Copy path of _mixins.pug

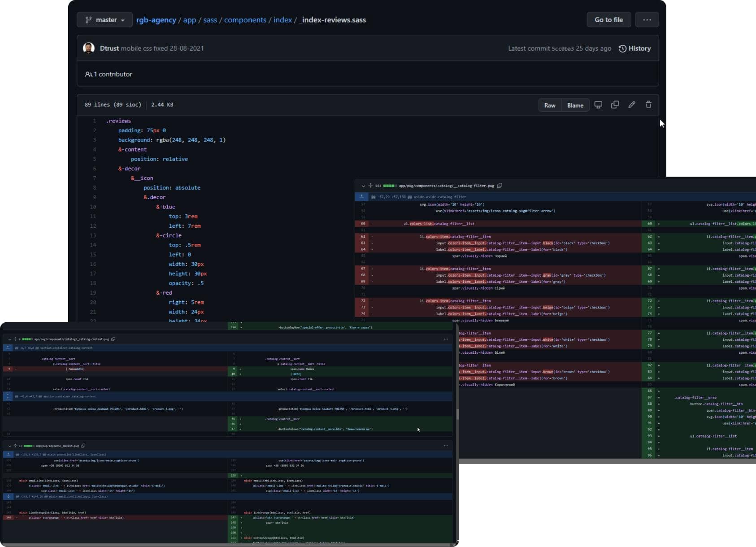(x=83, y=446)
